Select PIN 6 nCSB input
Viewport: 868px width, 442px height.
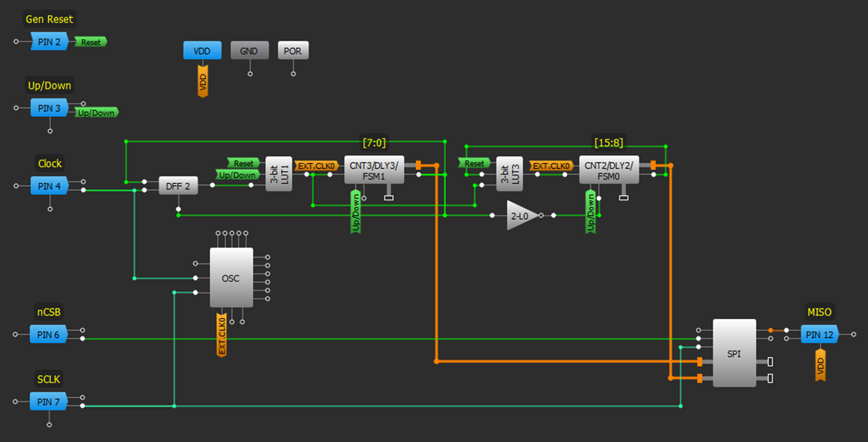pyautogui.click(x=49, y=335)
